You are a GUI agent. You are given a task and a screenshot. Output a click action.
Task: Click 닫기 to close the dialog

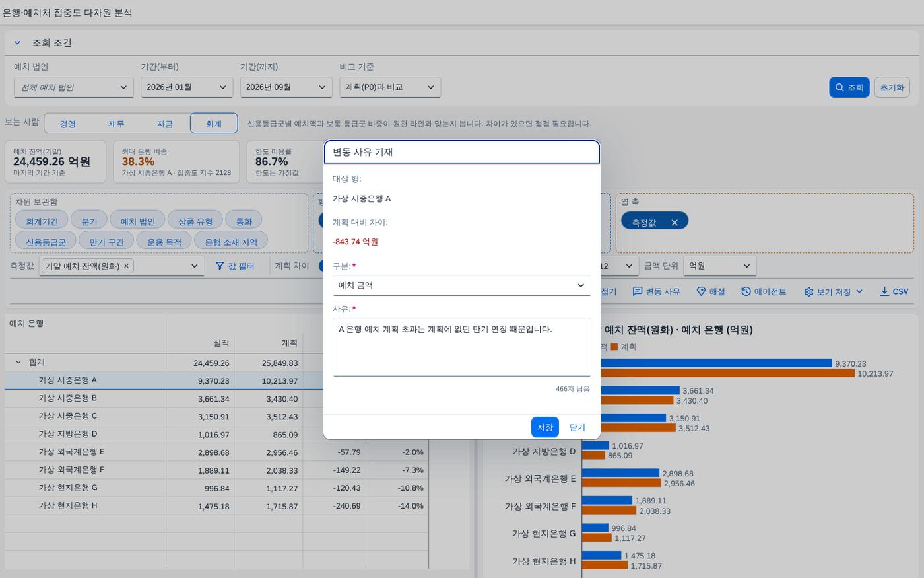[x=577, y=427]
